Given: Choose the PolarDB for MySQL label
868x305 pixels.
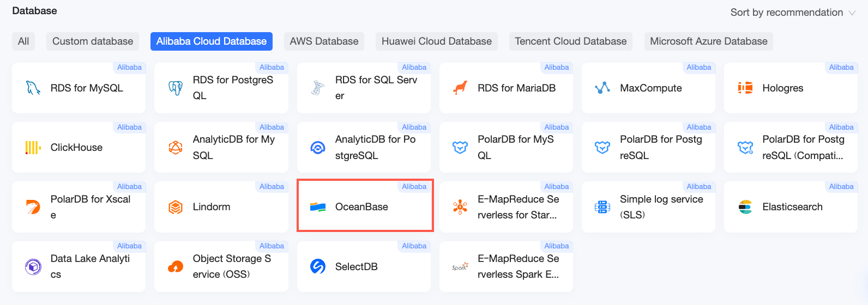Looking at the screenshot, I should pyautogui.click(x=516, y=148).
